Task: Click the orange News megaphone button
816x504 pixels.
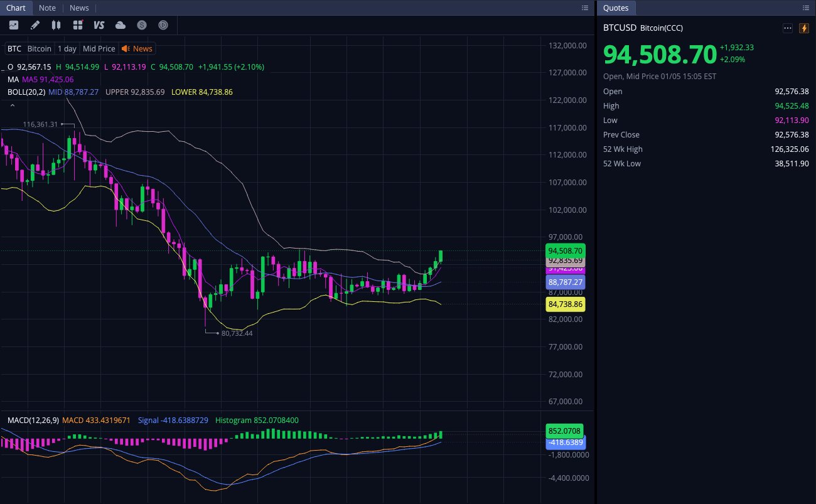Action: [x=137, y=48]
